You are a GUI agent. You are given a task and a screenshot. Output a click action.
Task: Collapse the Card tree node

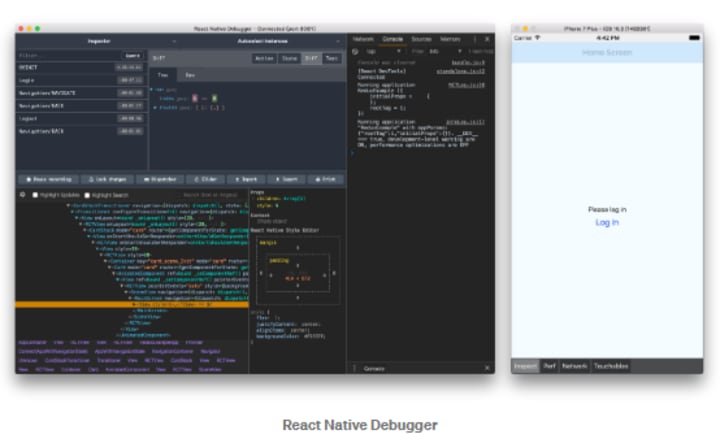[110, 267]
